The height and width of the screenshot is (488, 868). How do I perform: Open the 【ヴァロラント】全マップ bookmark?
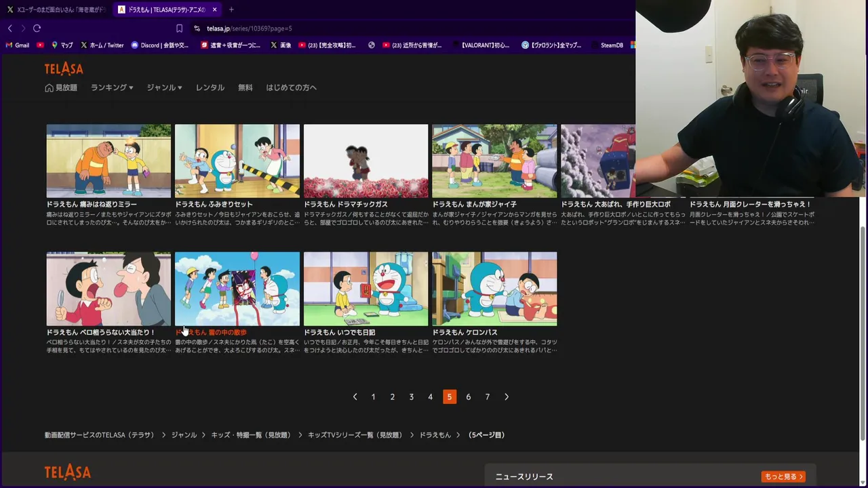pos(551,45)
